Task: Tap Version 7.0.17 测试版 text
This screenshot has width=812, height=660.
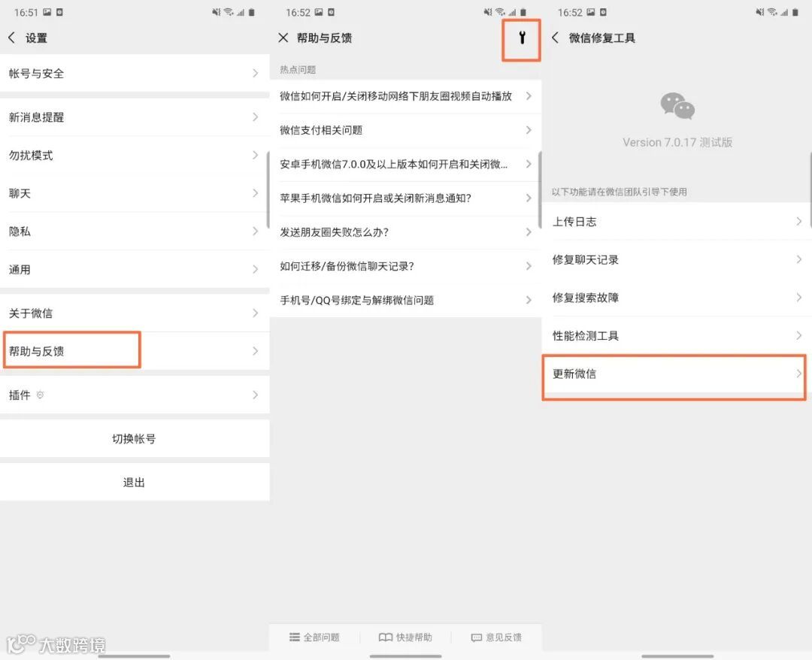Action: (677, 142)
